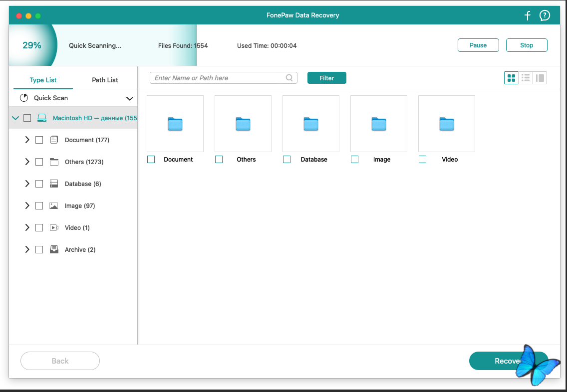Open the help question mark icon
Screen dimensions: 567x392
point(545,15)
